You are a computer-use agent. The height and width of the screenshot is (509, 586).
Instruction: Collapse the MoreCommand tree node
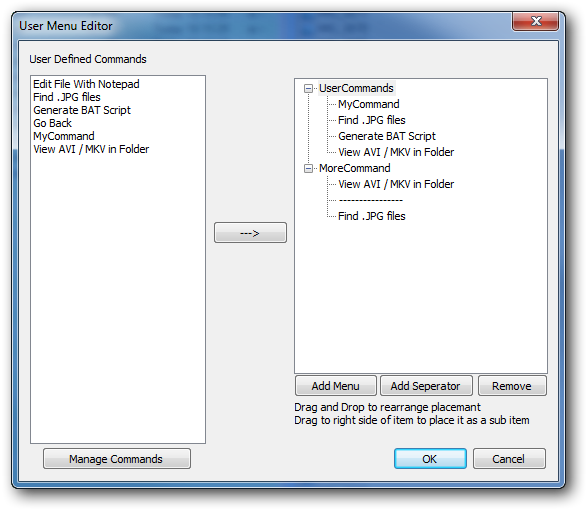308,169
